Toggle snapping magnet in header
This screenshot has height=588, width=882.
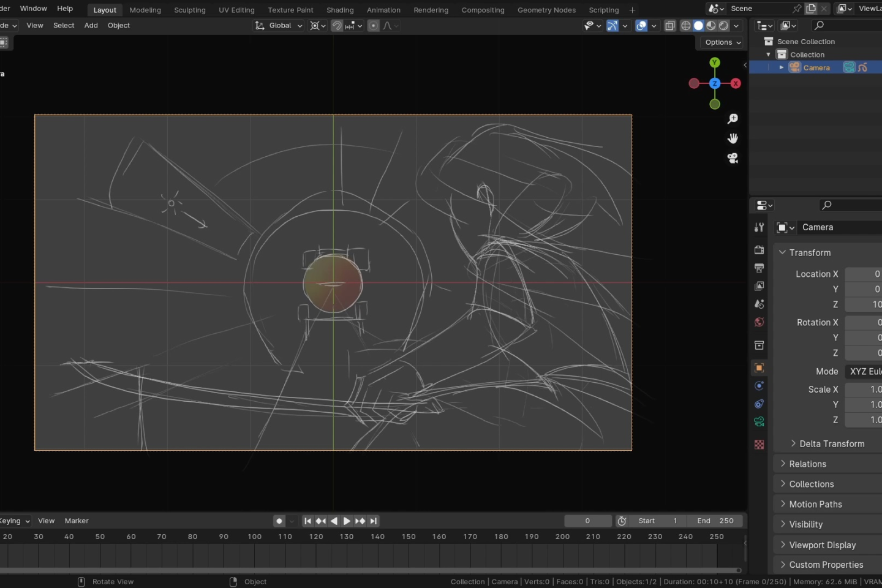click(x=337, y=26)
